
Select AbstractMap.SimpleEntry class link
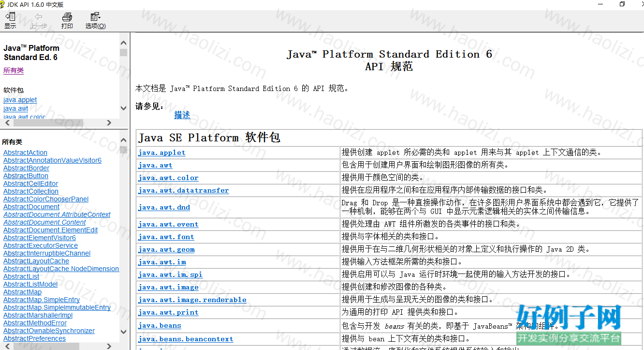(x=42, y=300)
